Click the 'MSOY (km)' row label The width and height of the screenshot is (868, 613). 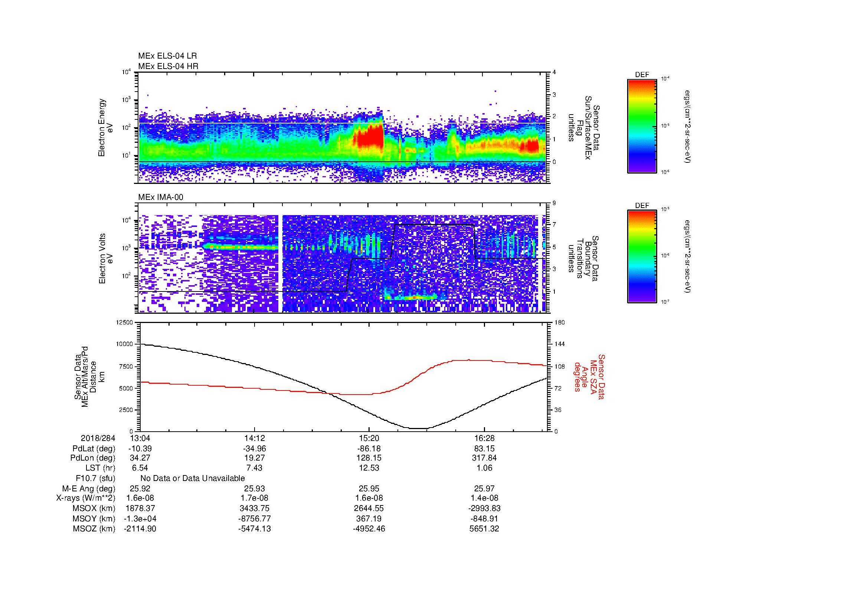[x=94, y=519]
